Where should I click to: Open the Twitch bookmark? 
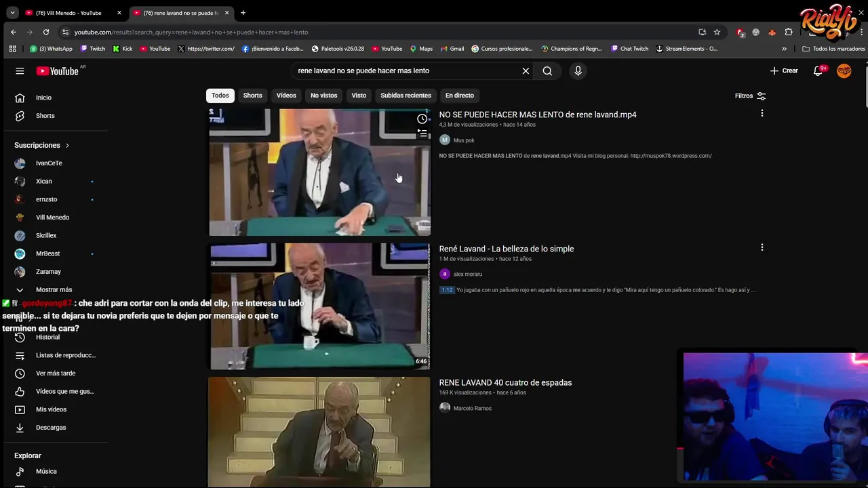[x=93, y=49]
